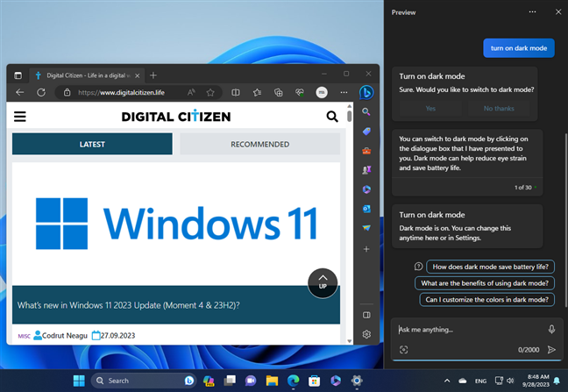The image size is (568, 392).
Task: Open Edge Settings and more menu
Action: (344, 92)
